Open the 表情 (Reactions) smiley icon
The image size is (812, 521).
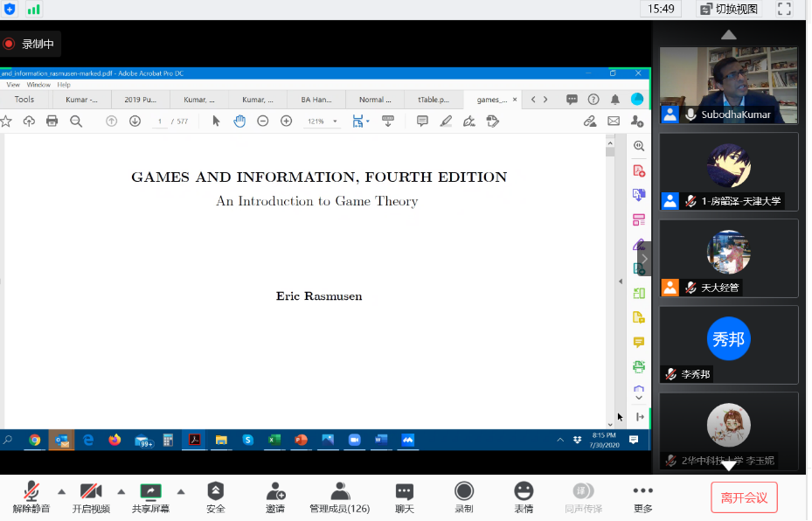524,492
